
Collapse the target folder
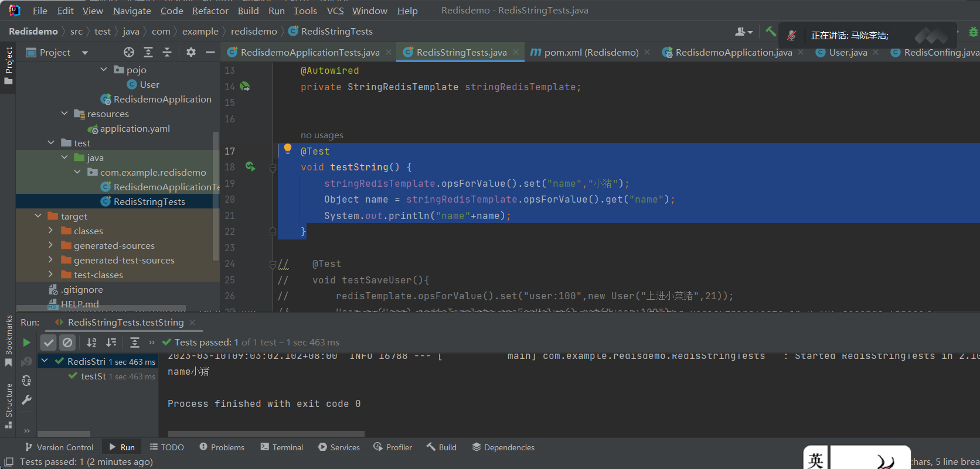pos(38,216)
